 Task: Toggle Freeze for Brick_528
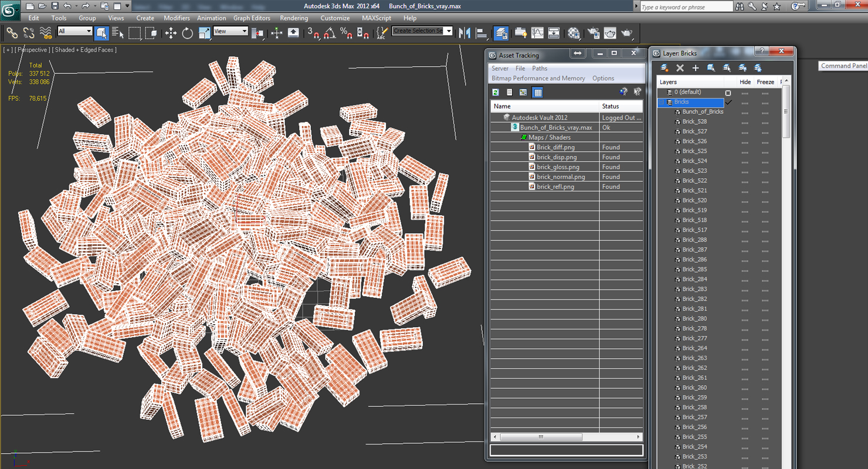[765, 122]
